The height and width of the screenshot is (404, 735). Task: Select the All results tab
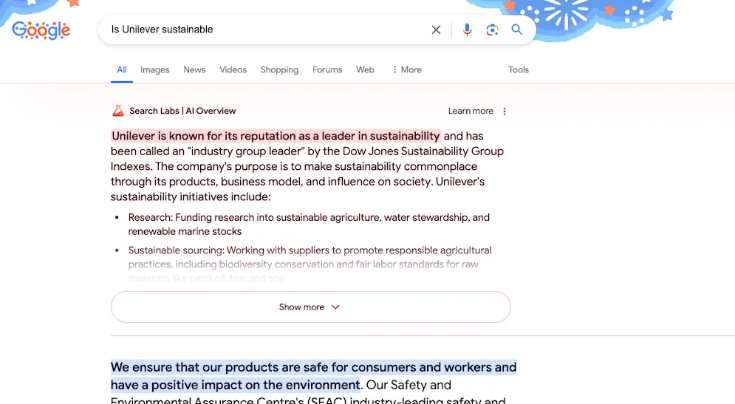[x=121, y=70]
